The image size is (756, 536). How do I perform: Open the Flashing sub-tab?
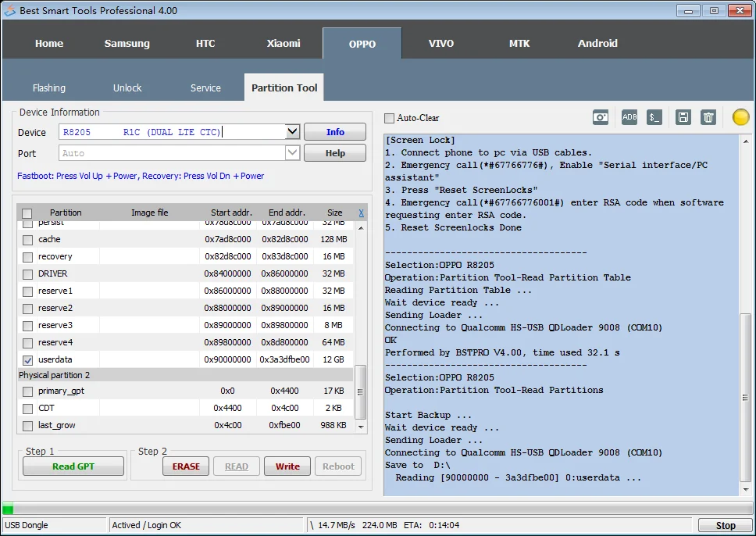coord(49,88)
